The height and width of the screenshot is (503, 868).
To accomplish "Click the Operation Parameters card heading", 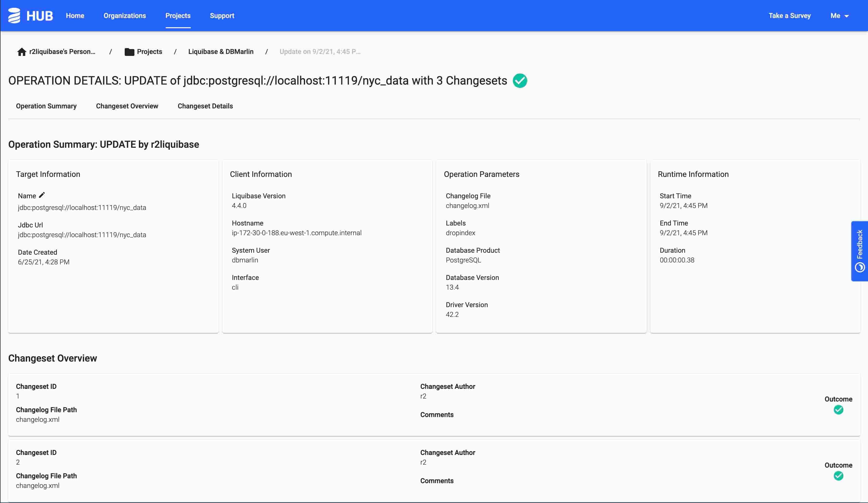I will tap(482, 174).
